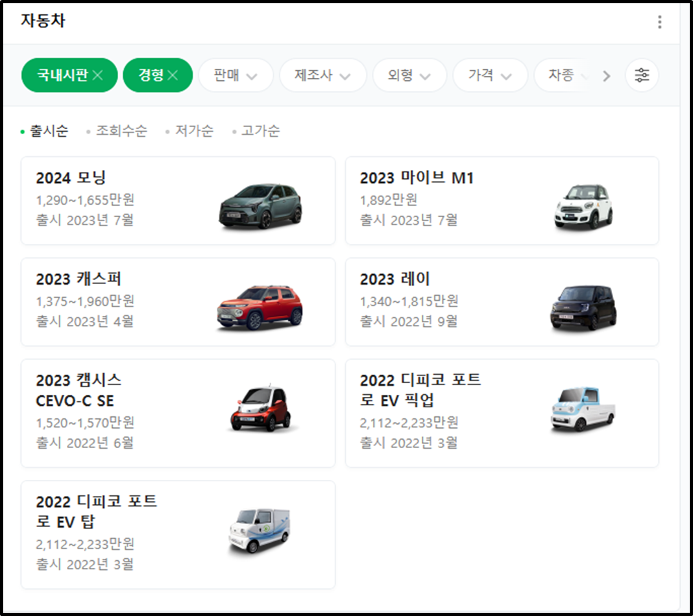Click the red CEVO-C SE car image
The image size is (693, 616).
261,409
